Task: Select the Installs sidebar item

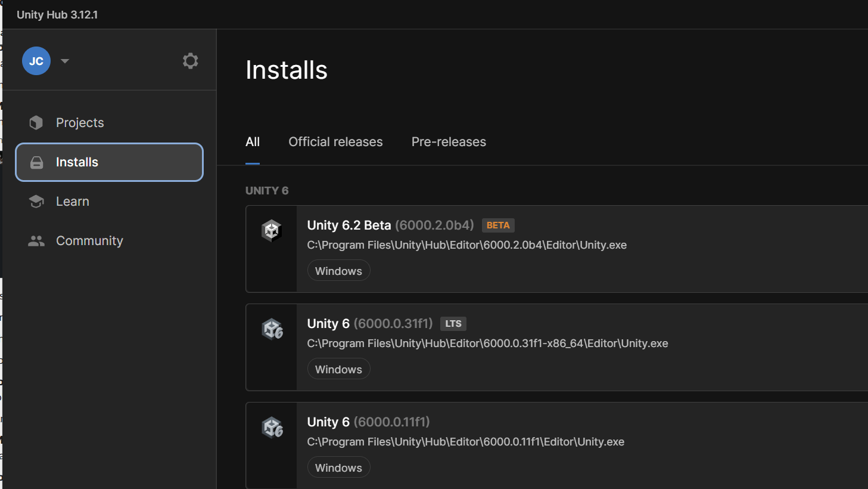Action: click(x=109, y=162)
